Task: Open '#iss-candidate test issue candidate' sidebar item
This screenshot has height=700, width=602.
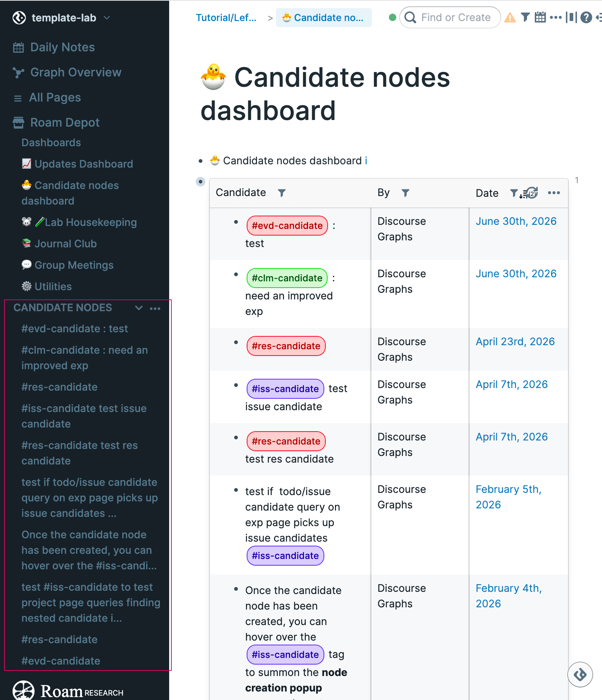Action: (x=84, y=416)
